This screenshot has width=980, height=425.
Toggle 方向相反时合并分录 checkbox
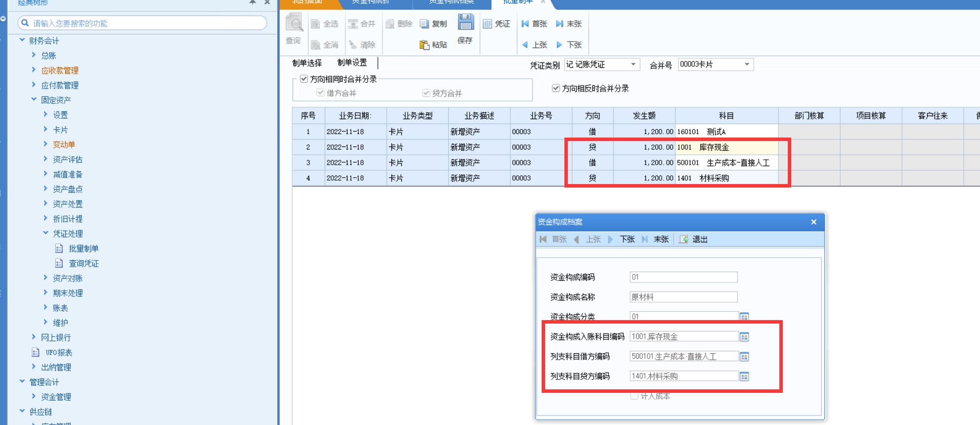(556, 88)
